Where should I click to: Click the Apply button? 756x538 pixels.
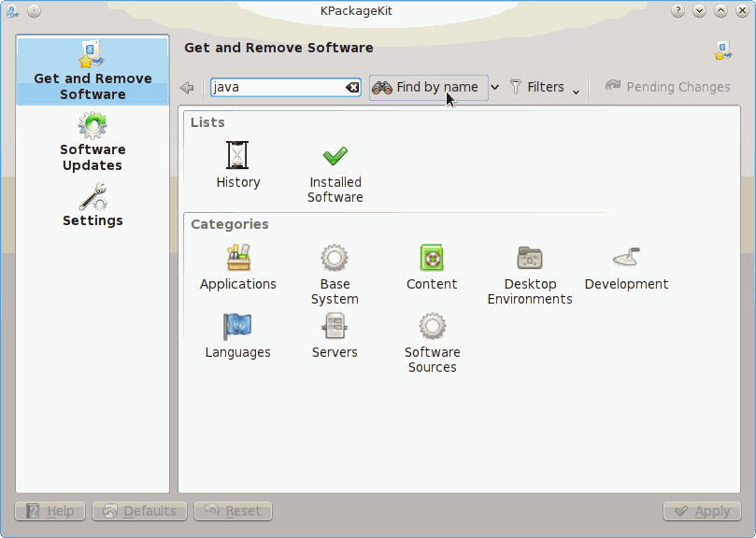coord(702,511)
